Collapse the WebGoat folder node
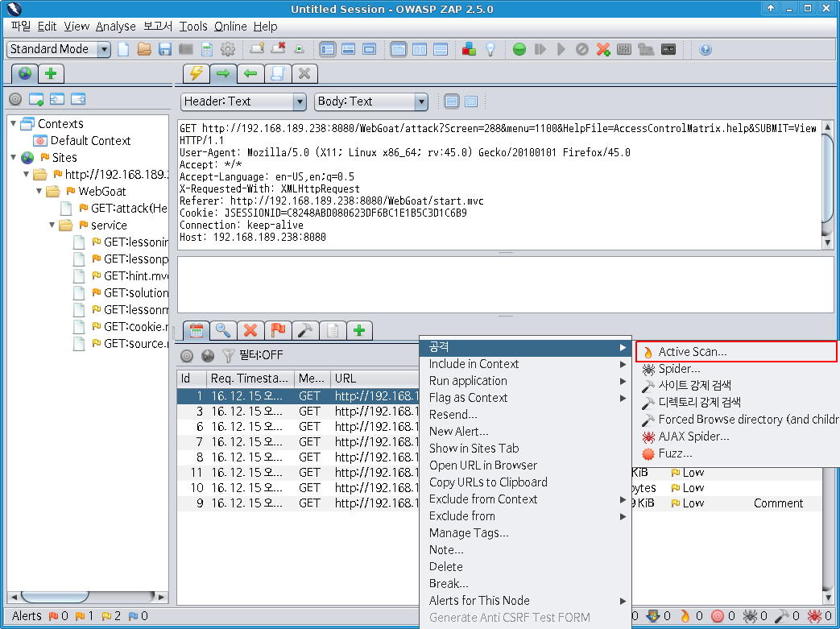 pyautogui.click(x=39, y=191)
